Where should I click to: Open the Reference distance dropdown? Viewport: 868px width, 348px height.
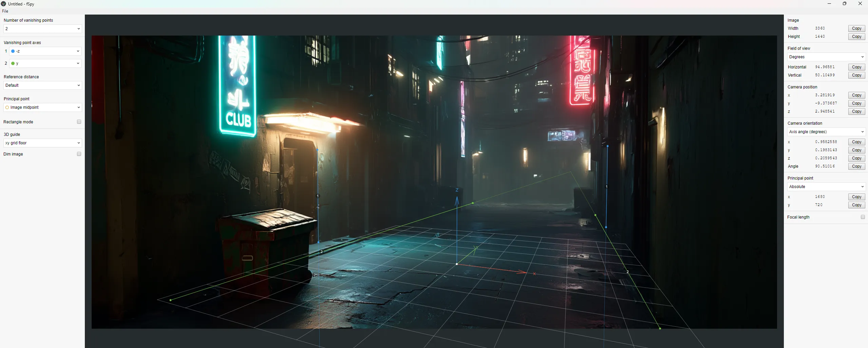[42, 85]
